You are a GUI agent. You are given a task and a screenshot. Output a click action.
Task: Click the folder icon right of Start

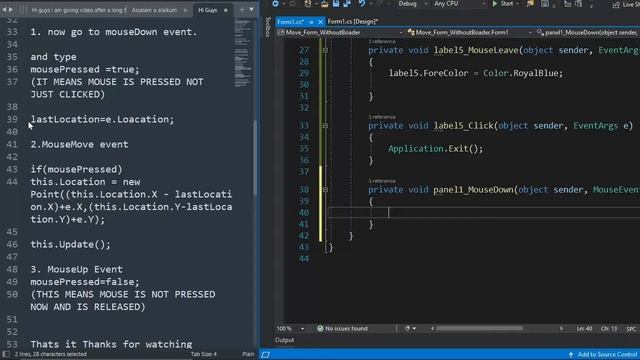(x=530, y=4)
